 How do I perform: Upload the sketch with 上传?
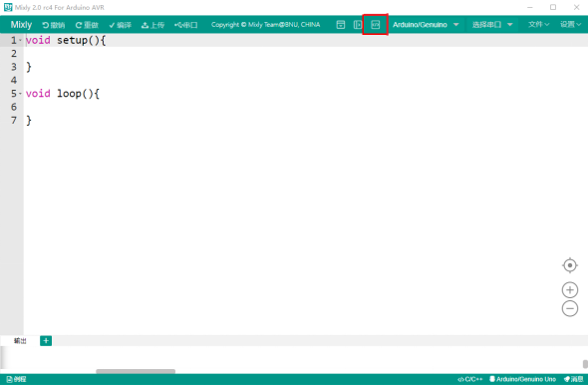[x=153, y=25]
